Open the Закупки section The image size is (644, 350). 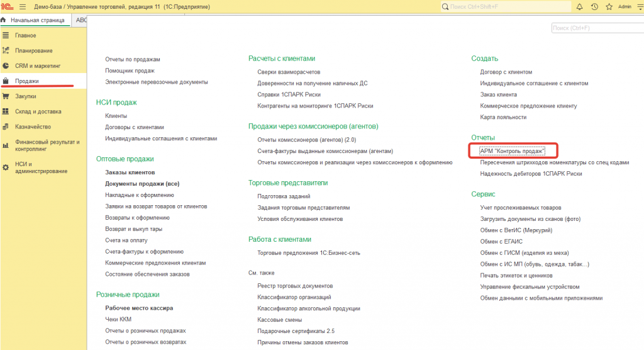[25, 96]
